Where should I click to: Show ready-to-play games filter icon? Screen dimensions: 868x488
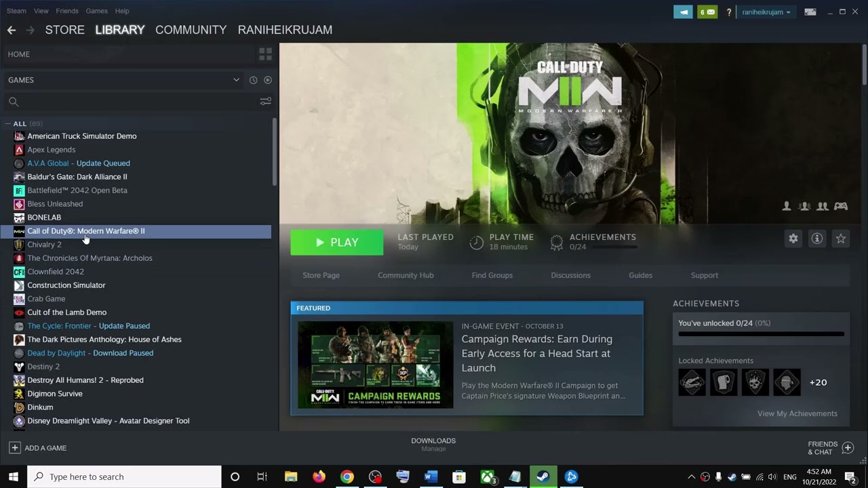click(267, 80)
